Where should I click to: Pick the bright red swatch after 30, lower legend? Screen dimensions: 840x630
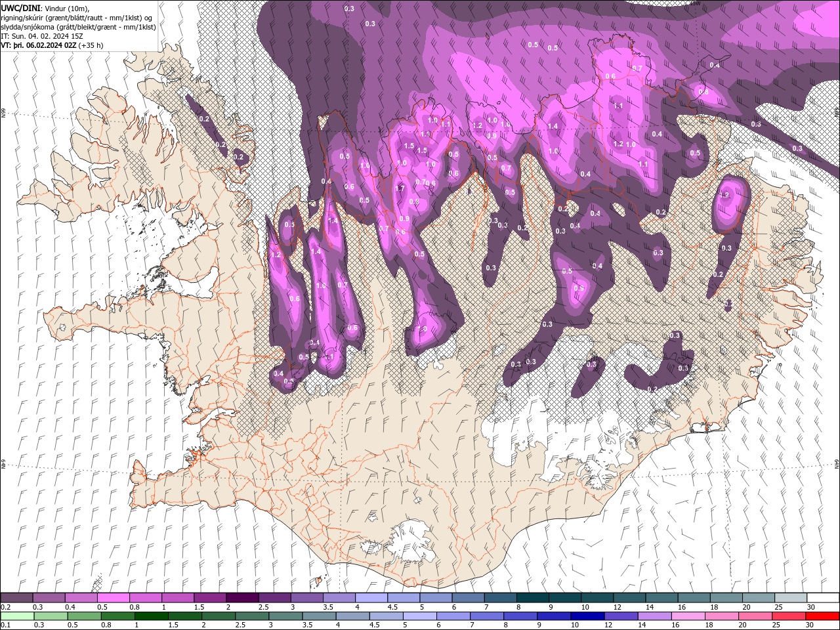pyautogui.click(x=824, y=616)
